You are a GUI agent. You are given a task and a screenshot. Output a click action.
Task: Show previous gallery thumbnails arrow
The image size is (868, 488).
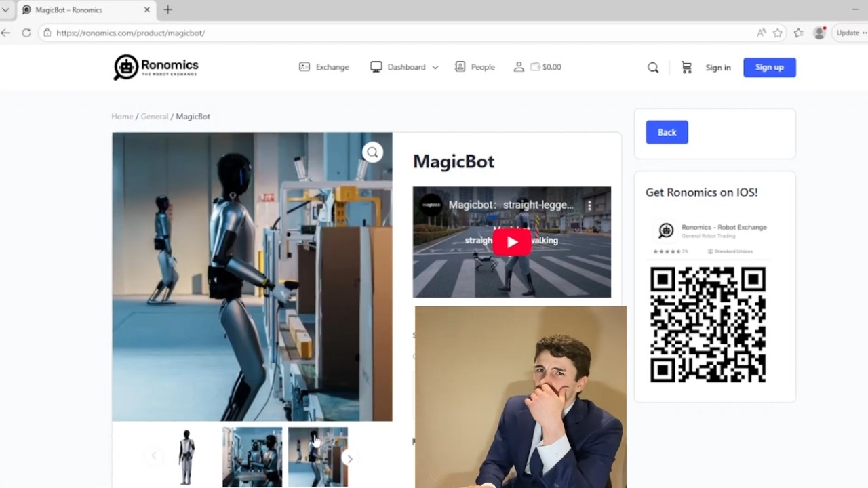pos(154,456)
